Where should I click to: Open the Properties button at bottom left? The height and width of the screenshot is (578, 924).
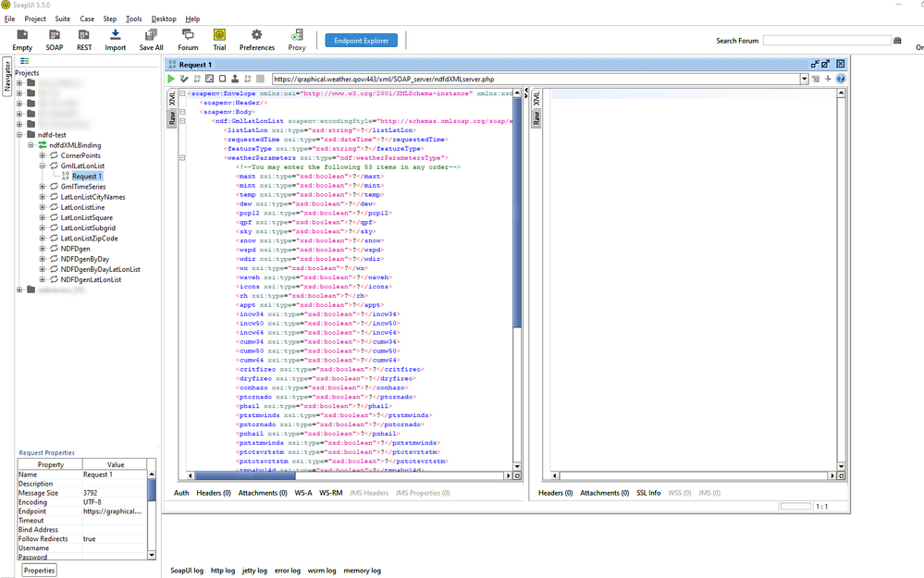pos(39,571)
